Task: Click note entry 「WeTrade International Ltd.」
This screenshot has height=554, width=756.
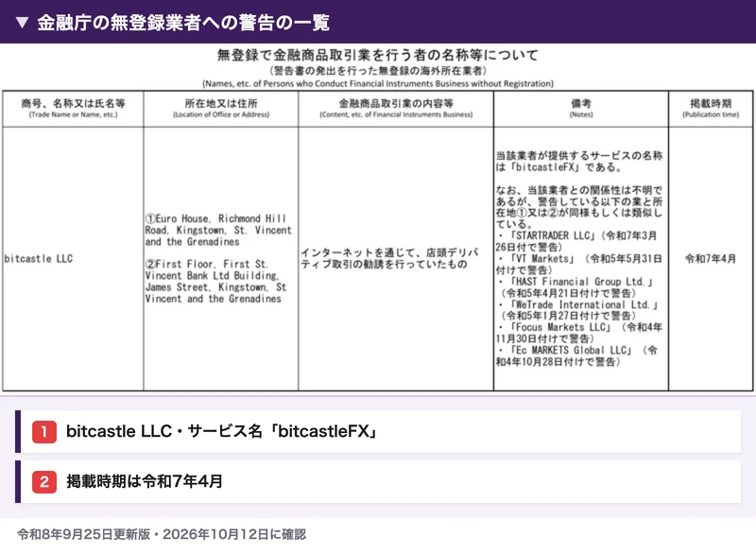Action: (577, 310)
